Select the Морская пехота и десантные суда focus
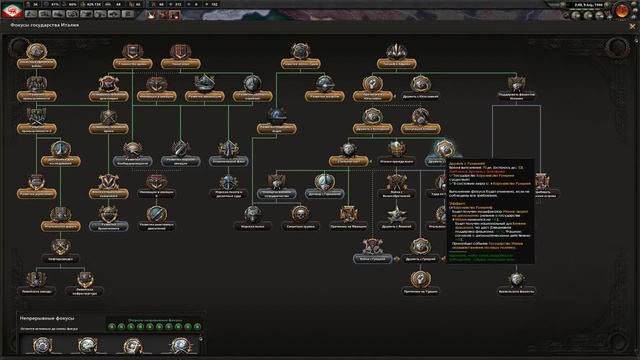This screenshot has height=360, width=640. pos(229,187)
